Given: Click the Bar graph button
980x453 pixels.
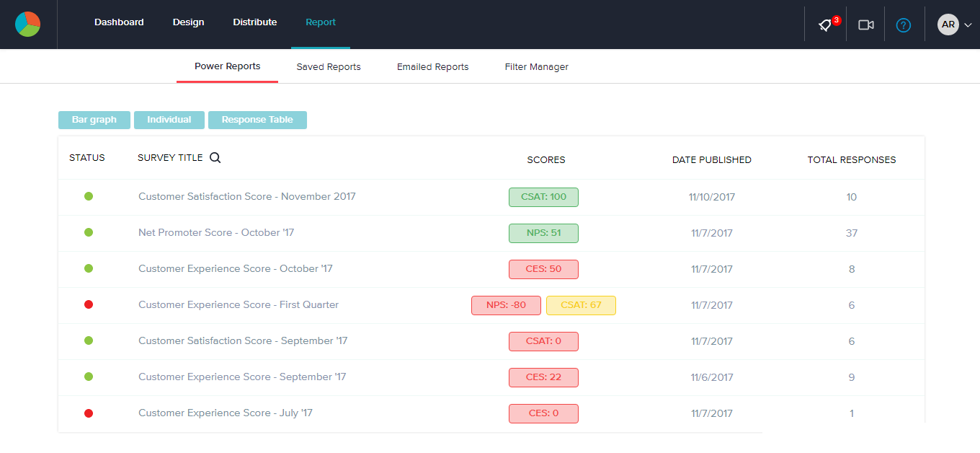Looking at the screenshot, I should click(94, 120).
